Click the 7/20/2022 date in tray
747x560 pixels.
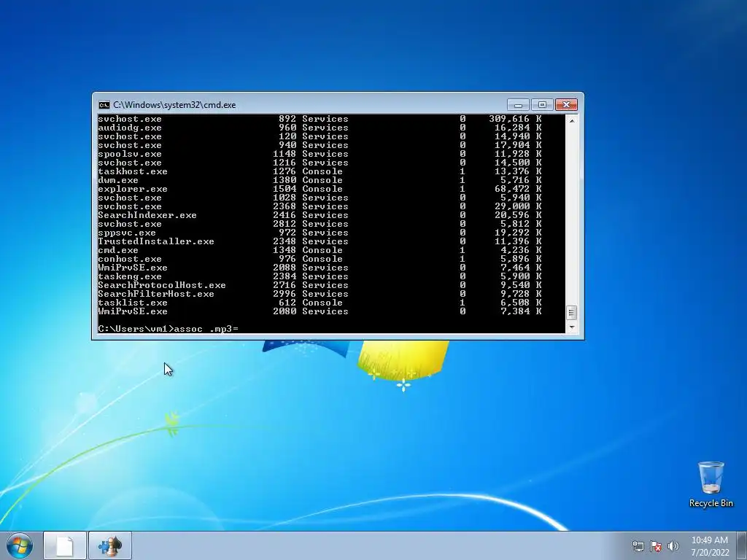710,553
